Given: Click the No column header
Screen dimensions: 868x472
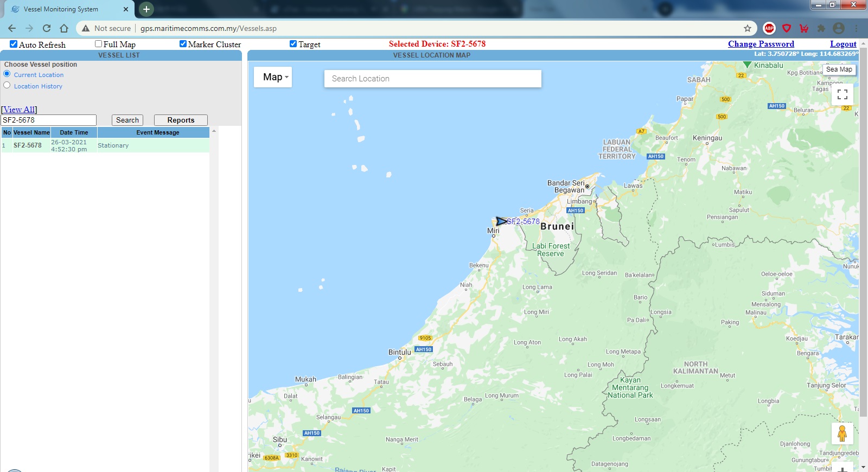Looking at the screenshot, I should click(7, 132).
